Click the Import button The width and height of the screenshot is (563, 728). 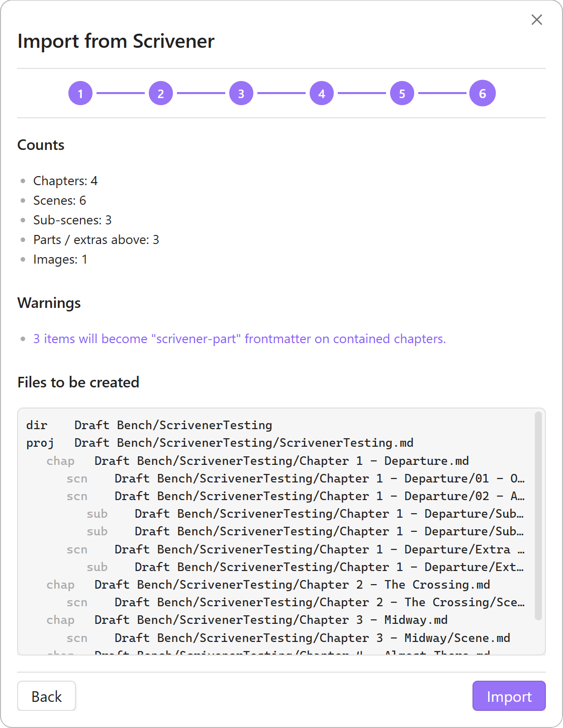(x=509, y=696)
